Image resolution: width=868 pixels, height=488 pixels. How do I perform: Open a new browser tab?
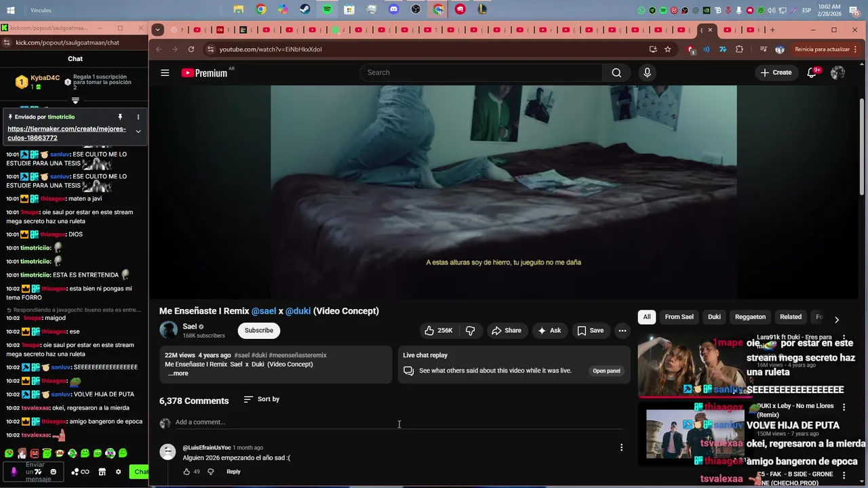(x=772, y=30)
